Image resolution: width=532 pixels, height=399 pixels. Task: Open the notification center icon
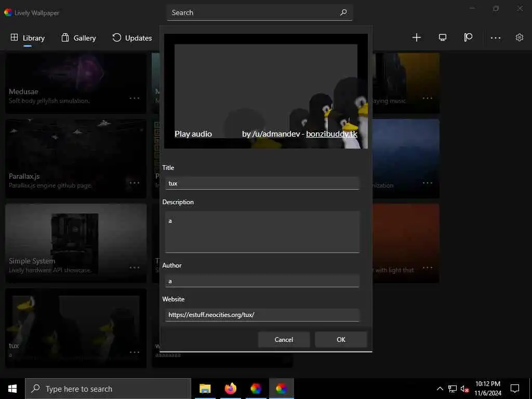coord(515,389)
